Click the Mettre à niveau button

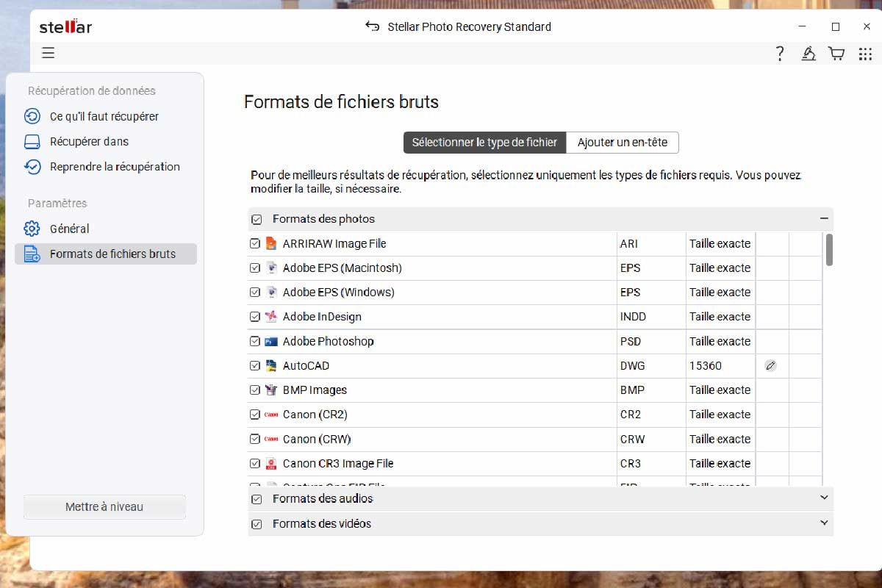(104, 507)
